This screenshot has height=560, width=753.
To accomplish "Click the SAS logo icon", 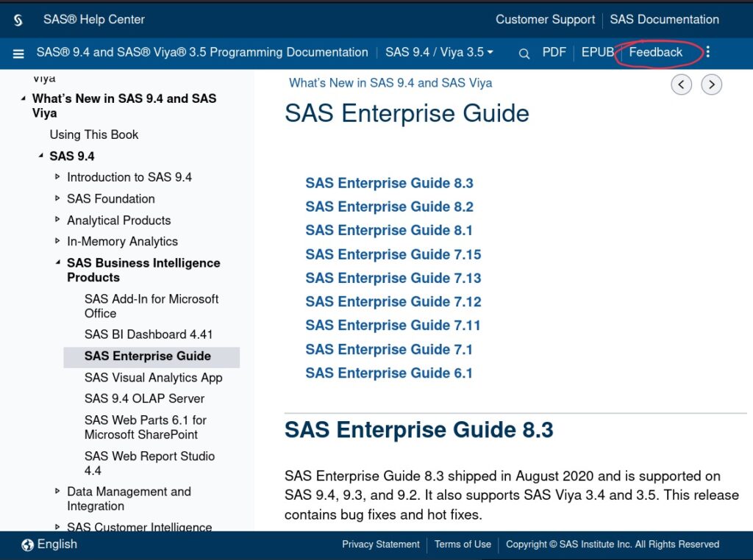I will 18,20.
